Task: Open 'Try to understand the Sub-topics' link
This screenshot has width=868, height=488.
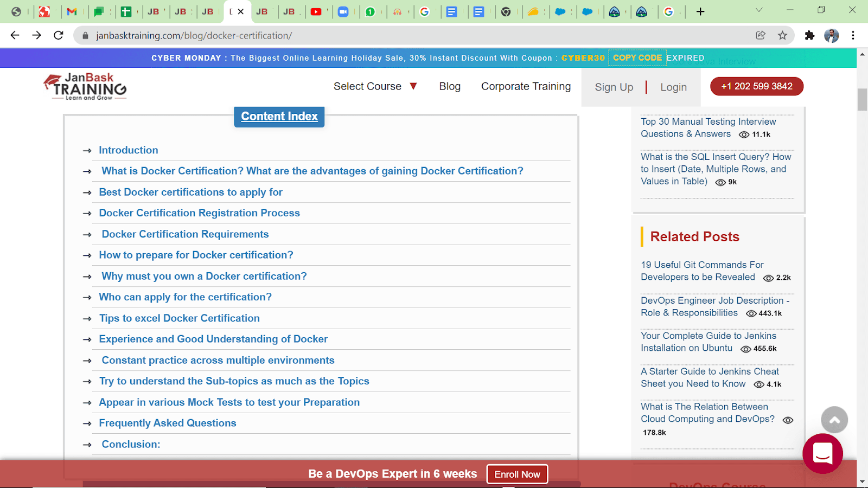Action: pyautogui.click(x=234, y=381)
